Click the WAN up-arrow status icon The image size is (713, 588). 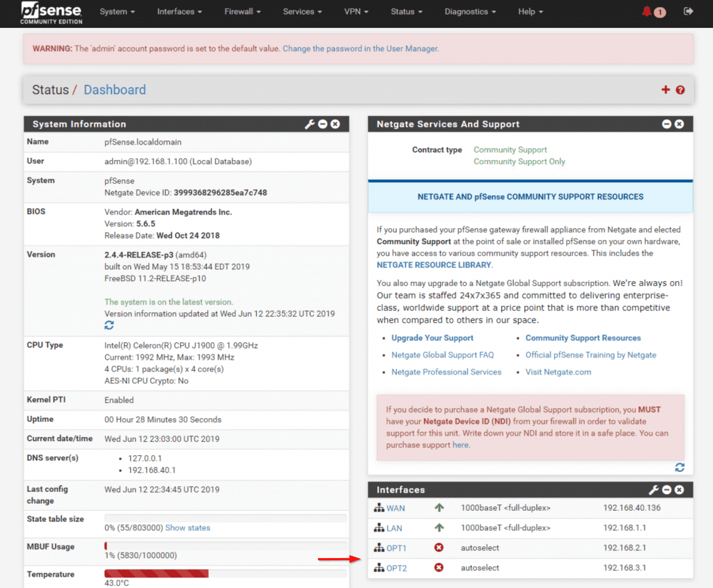pyautogui.click(x=439, y=507)
